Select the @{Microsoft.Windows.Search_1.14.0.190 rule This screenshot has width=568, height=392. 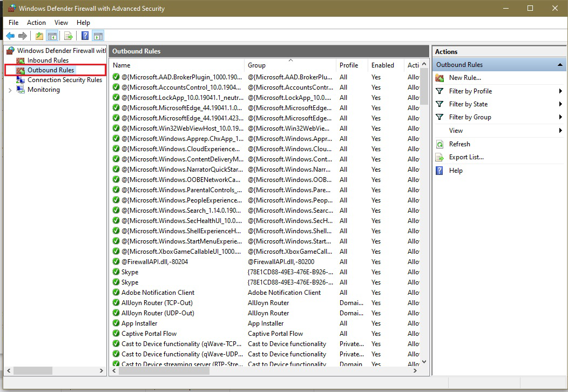tap(265, 211)
